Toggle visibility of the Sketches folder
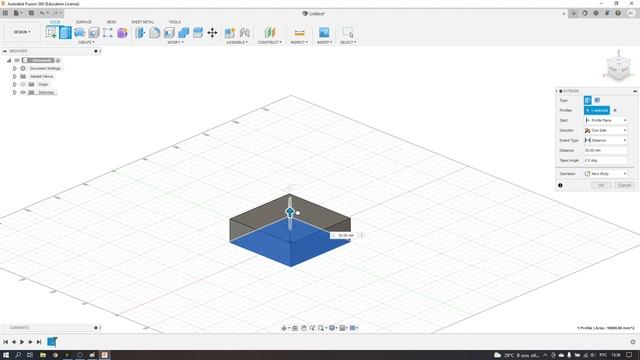The image size is (640, 360). pyautogui.click(x=23, y=93)
